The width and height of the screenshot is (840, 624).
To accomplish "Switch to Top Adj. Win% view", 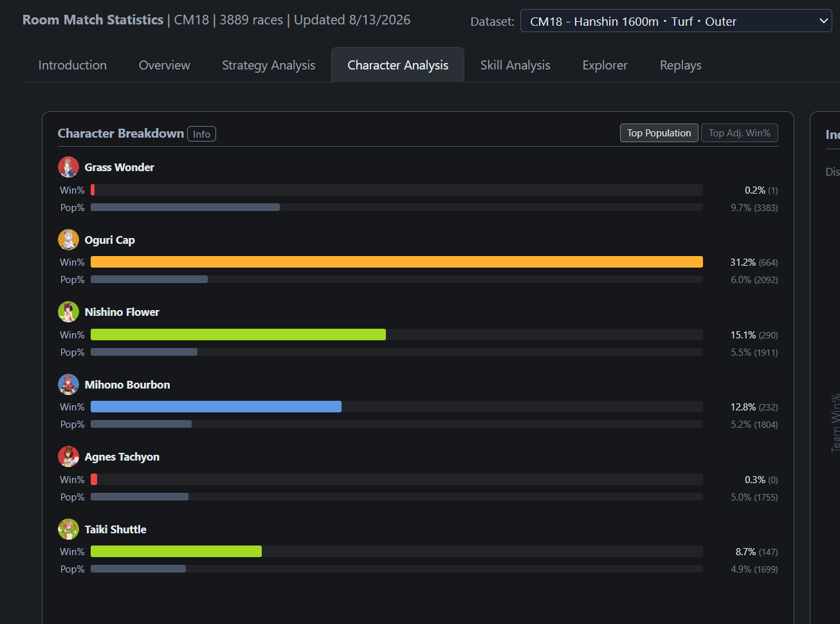I will 740,133.
